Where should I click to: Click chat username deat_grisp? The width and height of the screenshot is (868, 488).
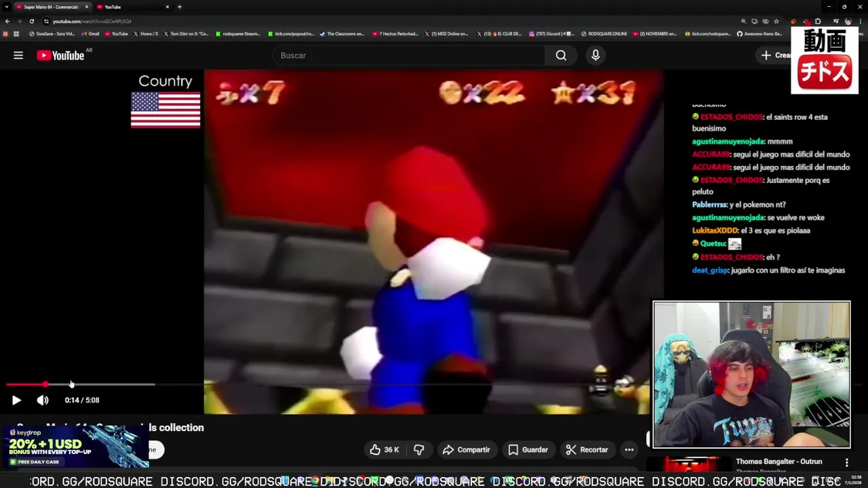click(x=710, y=270)
